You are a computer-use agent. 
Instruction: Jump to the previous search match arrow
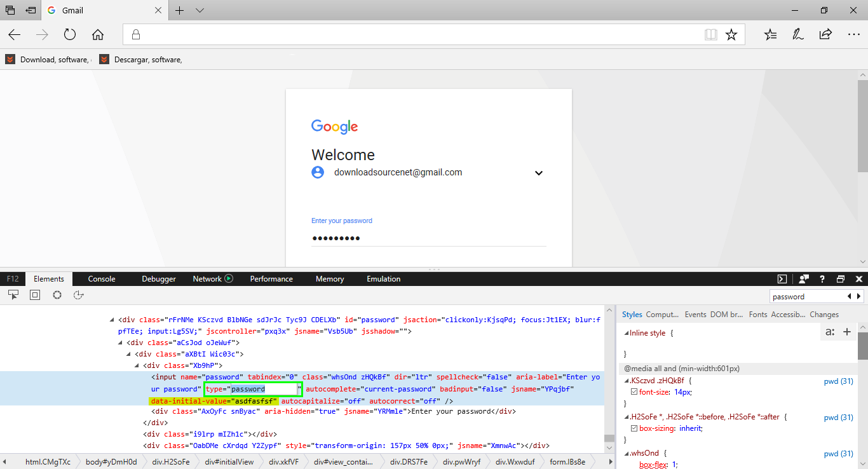coord(850,296)
